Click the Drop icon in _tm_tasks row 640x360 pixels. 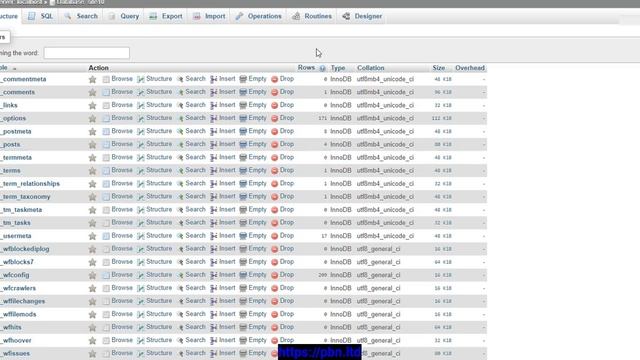[x=275, y=223]
